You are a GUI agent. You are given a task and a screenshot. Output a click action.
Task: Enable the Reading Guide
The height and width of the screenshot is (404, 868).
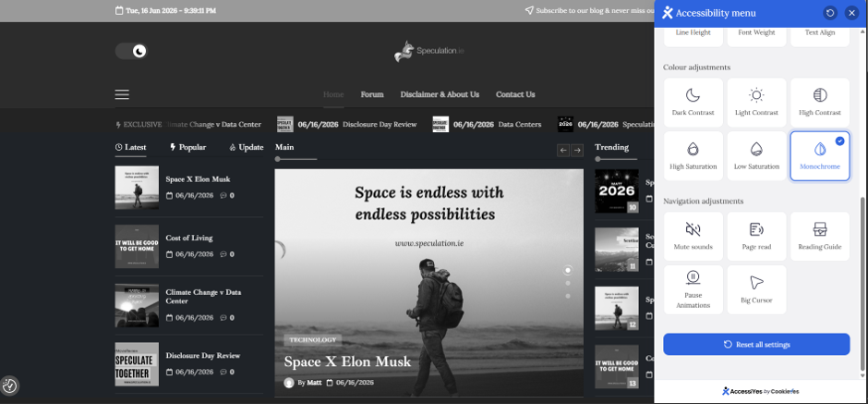820,236
